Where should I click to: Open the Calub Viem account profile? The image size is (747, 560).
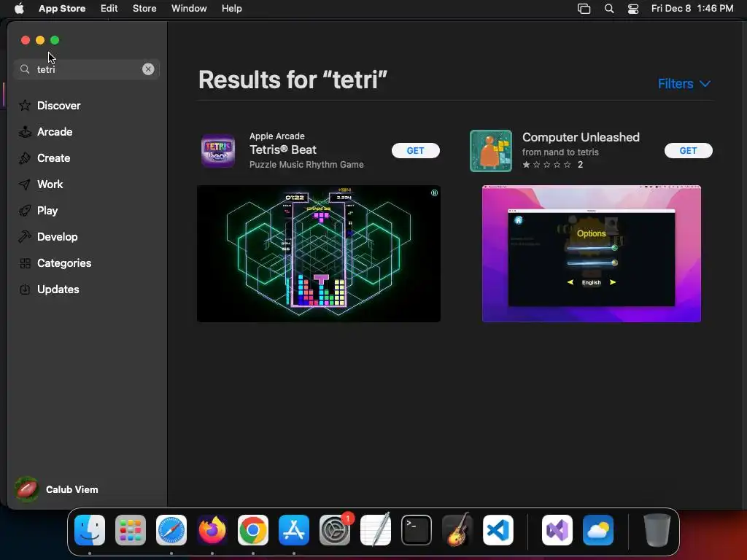tap(57, 489)
